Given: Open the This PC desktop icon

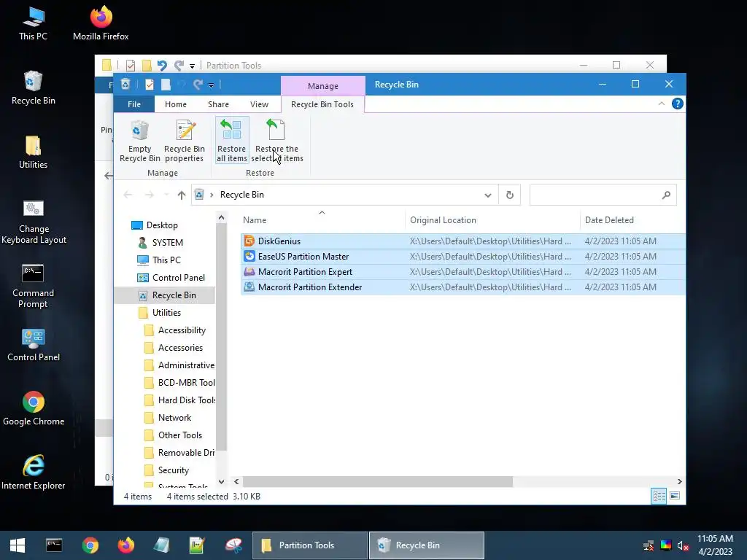Looking at the screenshot, I should (x=33, y=24).
